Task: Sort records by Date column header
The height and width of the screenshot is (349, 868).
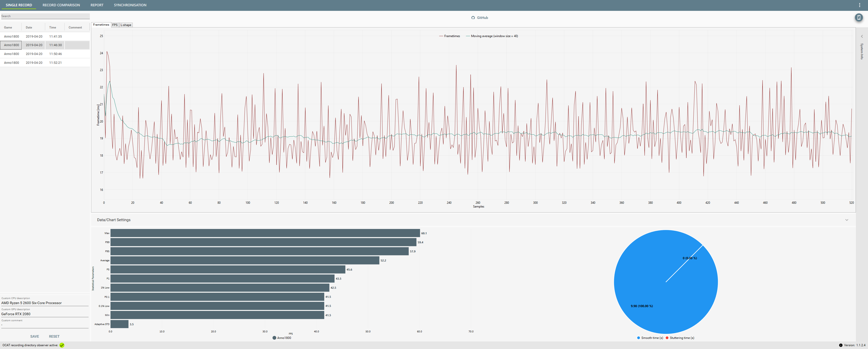Action: (29, 28)
